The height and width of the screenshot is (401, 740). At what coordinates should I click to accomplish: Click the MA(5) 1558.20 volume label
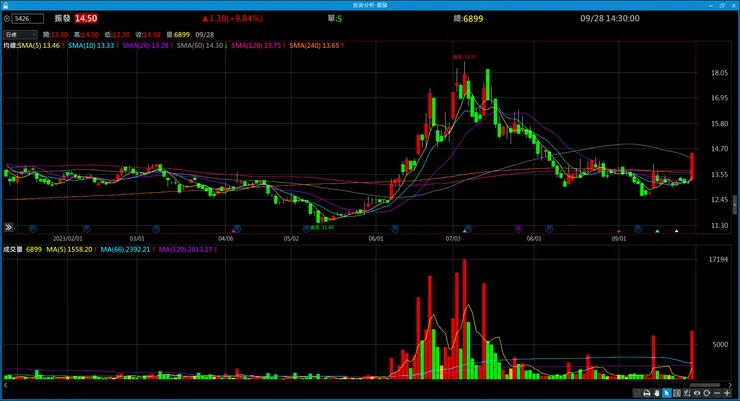(x=71, y=250)
